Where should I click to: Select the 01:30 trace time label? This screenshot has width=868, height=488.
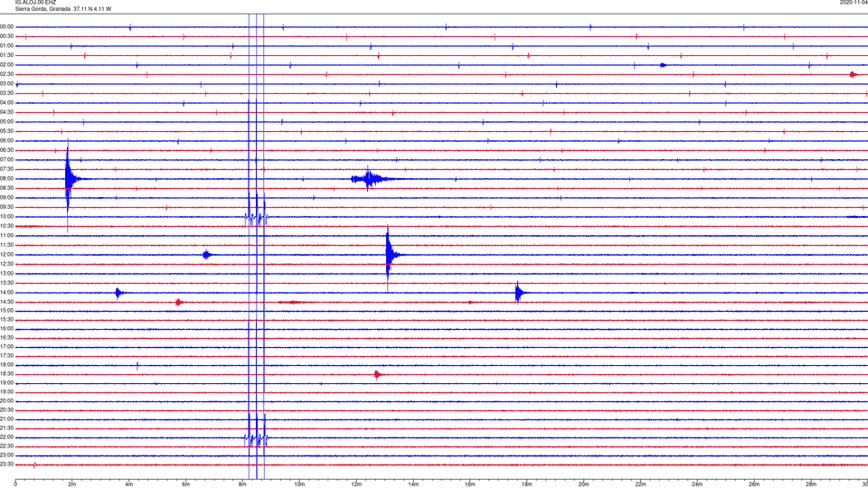pos(6,55)
